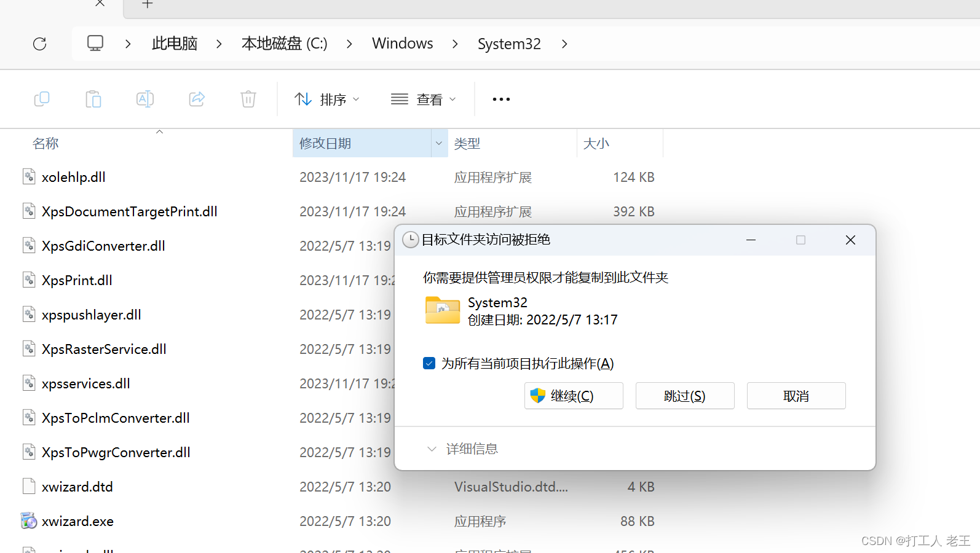Click the XpsToPclmConverter.dll file icon
Viewport: 980px width, 553px height.
click(29, 418)
